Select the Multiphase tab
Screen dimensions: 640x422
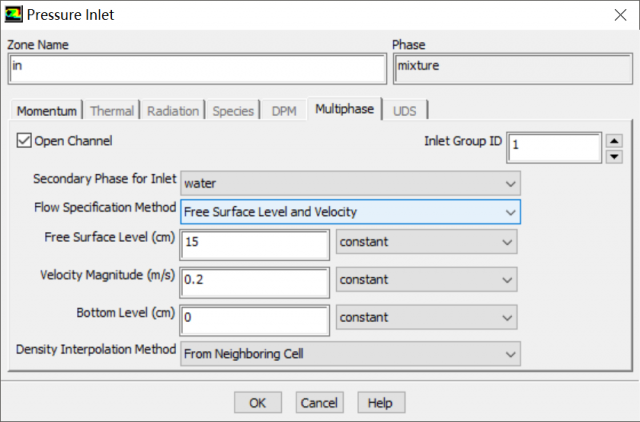(x=344, y=109)
